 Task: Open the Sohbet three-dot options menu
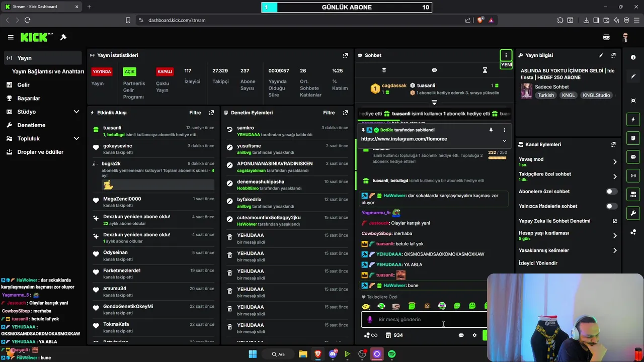click(506, 55)
